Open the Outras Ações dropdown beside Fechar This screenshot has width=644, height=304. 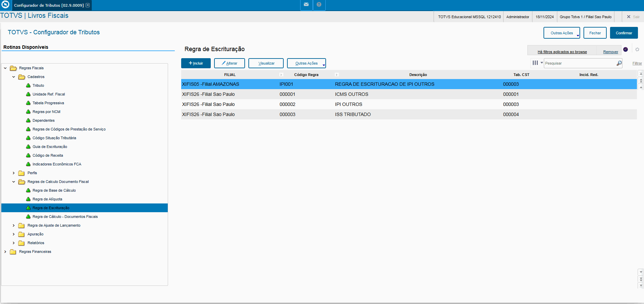coord(562,33)
